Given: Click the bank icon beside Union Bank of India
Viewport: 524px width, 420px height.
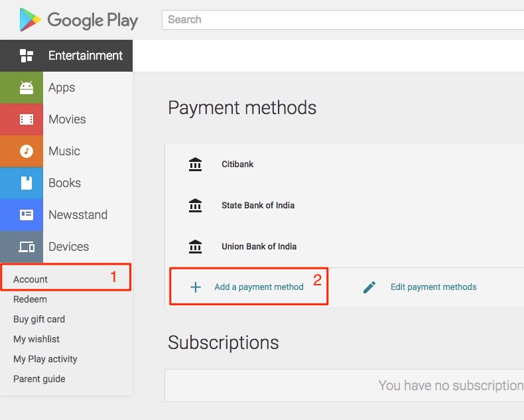Looking at the screenshot, I should point(195,246).
